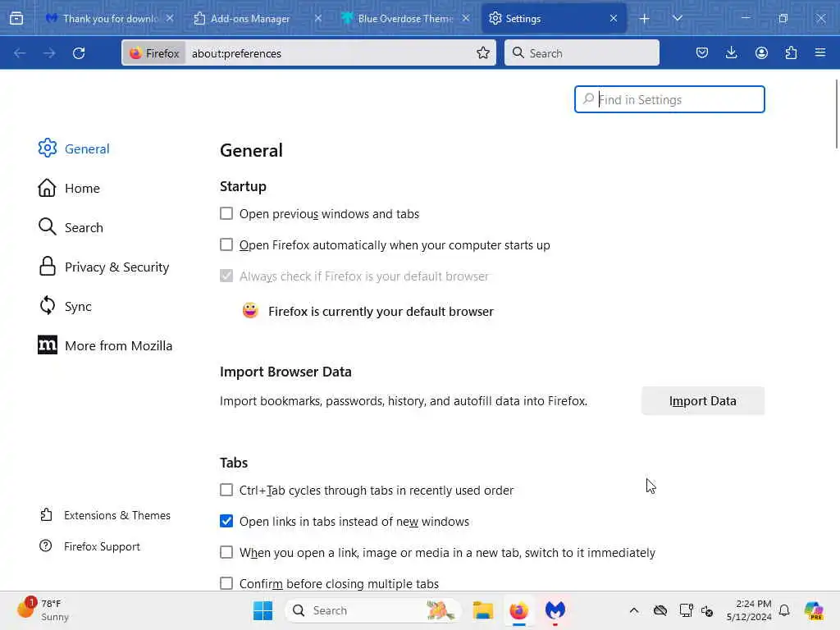Click the muted volume tray icon
The image size is (840, 630).
coord(706,610)
